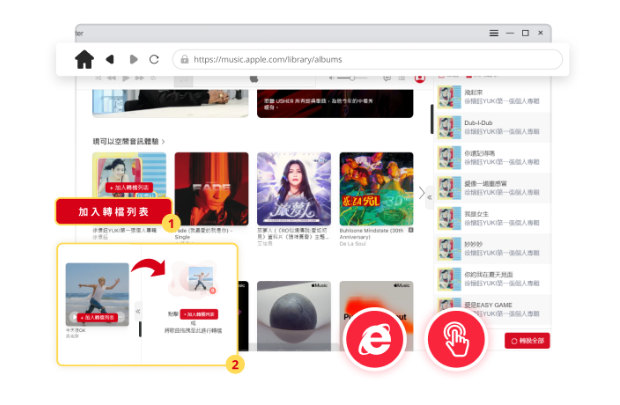
Task: Click the 妙妙妙 row album thumbnail
Action: (449, 249)
